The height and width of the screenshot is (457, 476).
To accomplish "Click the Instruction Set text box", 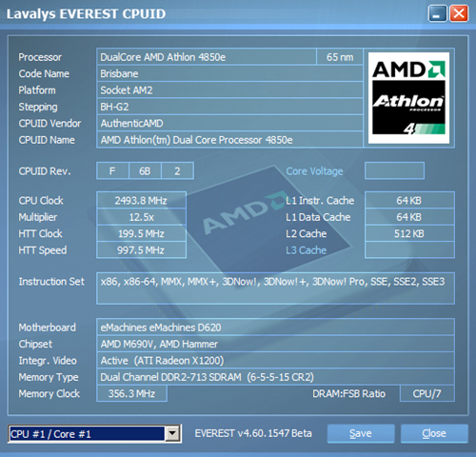I will 275,288.
